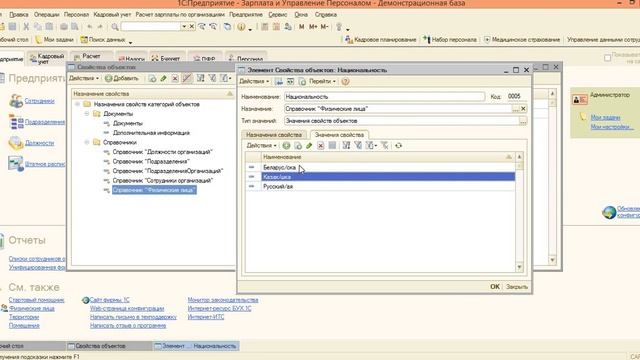Click the first icon right of Действия in Национальность
Viewport: 640px width, 360px height.
(279, 82)
